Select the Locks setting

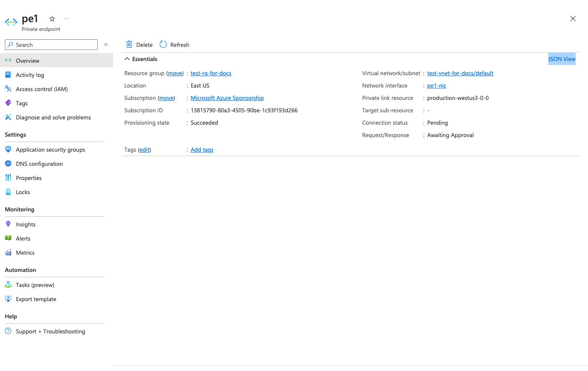pos(23,192)
